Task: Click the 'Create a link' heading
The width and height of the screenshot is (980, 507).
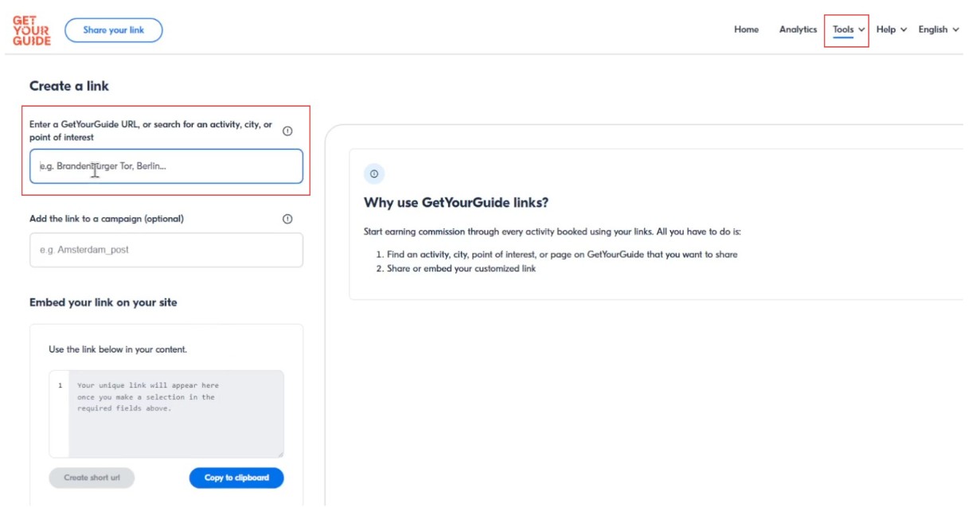Action: click(x=69, y=86)
